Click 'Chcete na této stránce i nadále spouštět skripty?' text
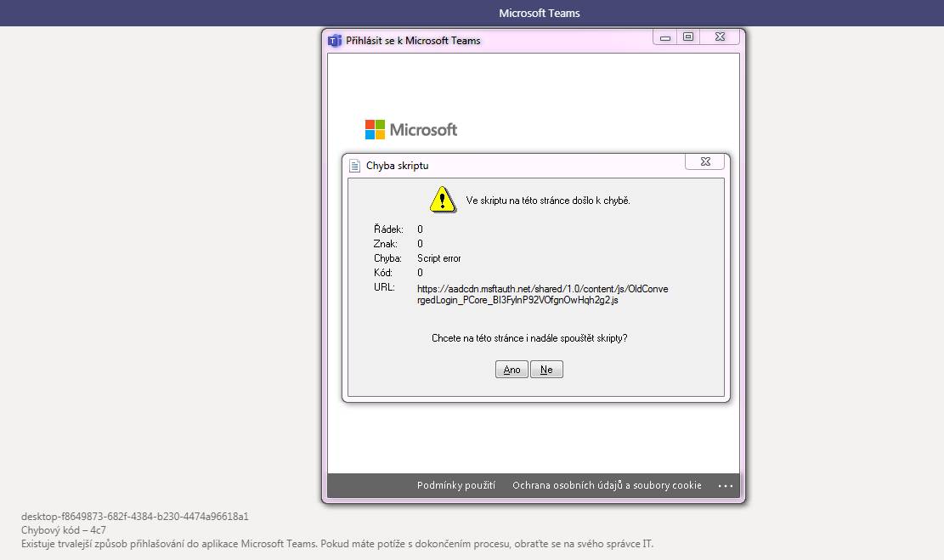The width and height of the screenshot is (944, 560). [x=529, y=338]
